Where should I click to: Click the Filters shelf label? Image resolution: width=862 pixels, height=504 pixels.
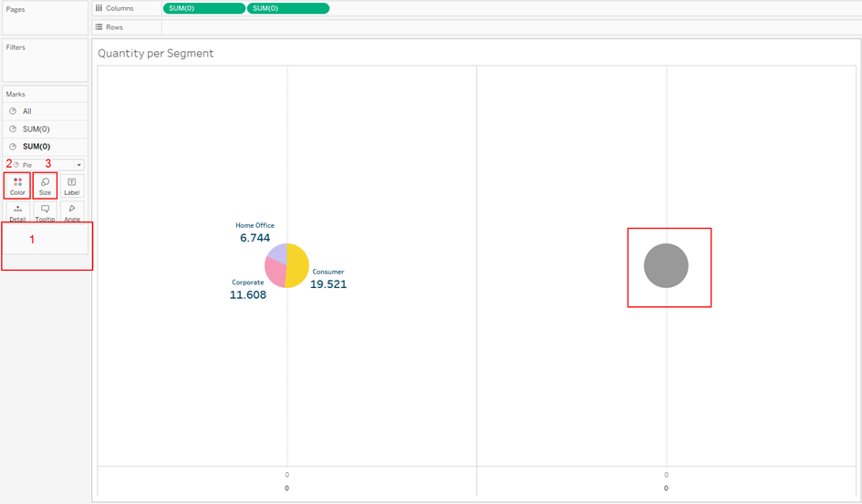[x=16, y=47]
